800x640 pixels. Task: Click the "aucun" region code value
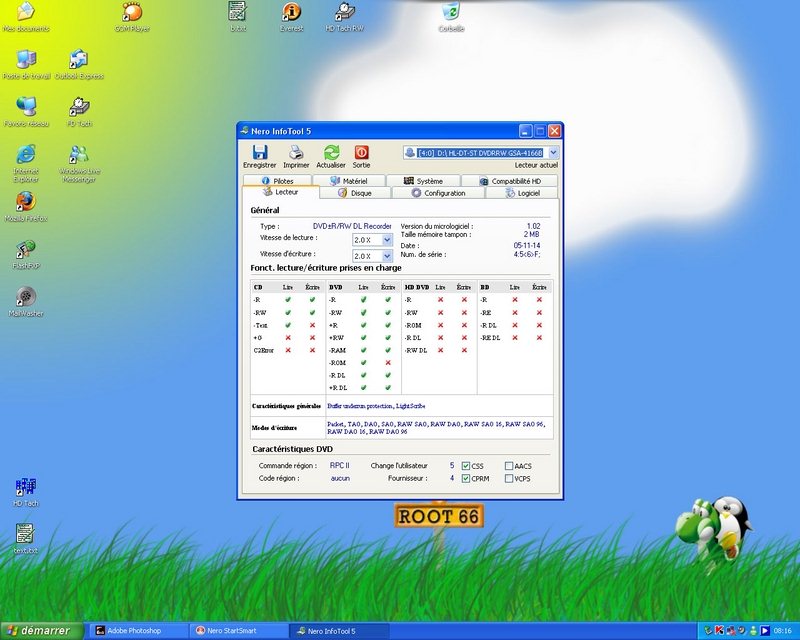coord(340,478)
